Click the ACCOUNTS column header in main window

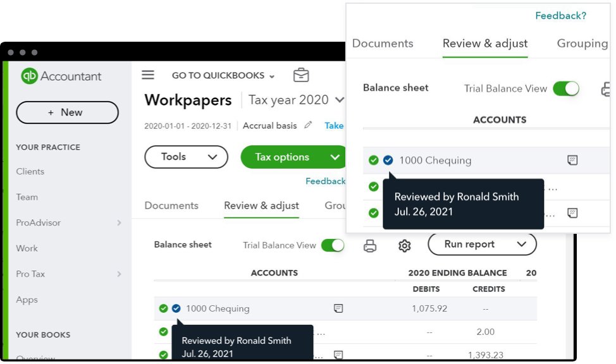click(274, 273)
